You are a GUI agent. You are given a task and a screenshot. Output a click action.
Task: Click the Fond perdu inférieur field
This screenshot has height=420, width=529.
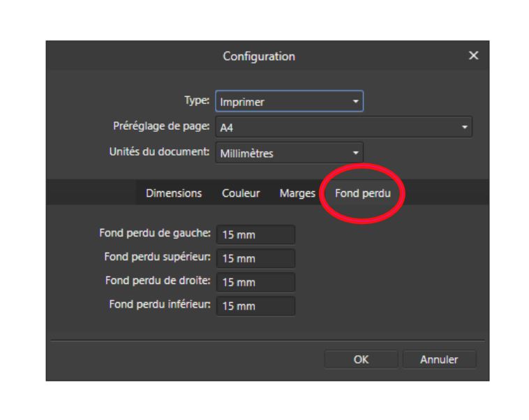[255, 306]
